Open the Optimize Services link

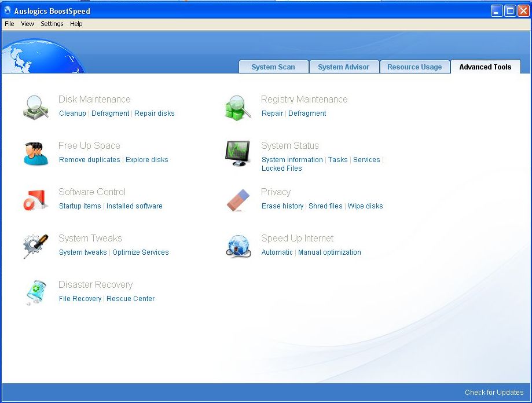coord(141,252)
